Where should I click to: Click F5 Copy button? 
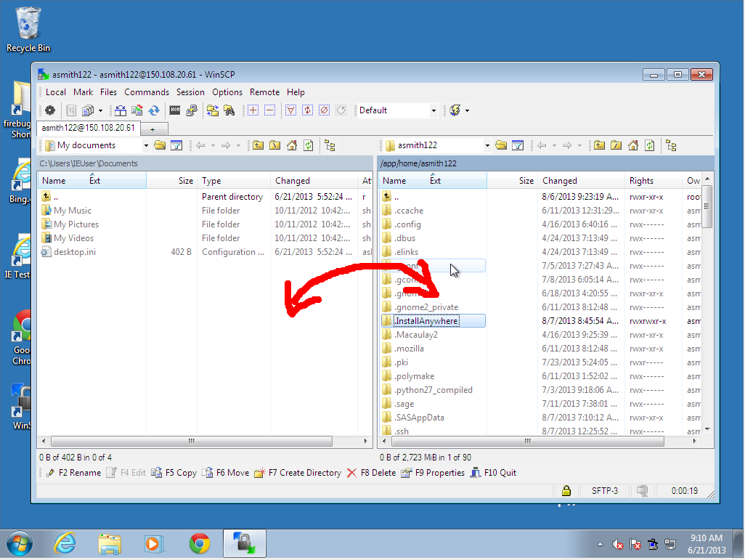point(174,473)
